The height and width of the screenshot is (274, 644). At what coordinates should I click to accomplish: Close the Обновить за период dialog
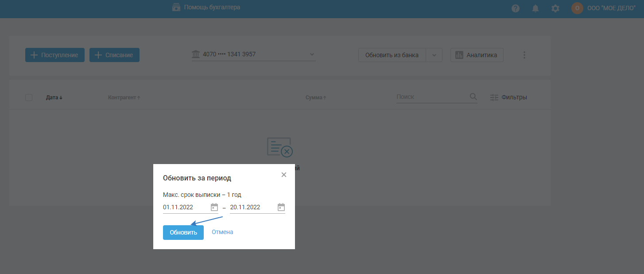coord(284,175)
